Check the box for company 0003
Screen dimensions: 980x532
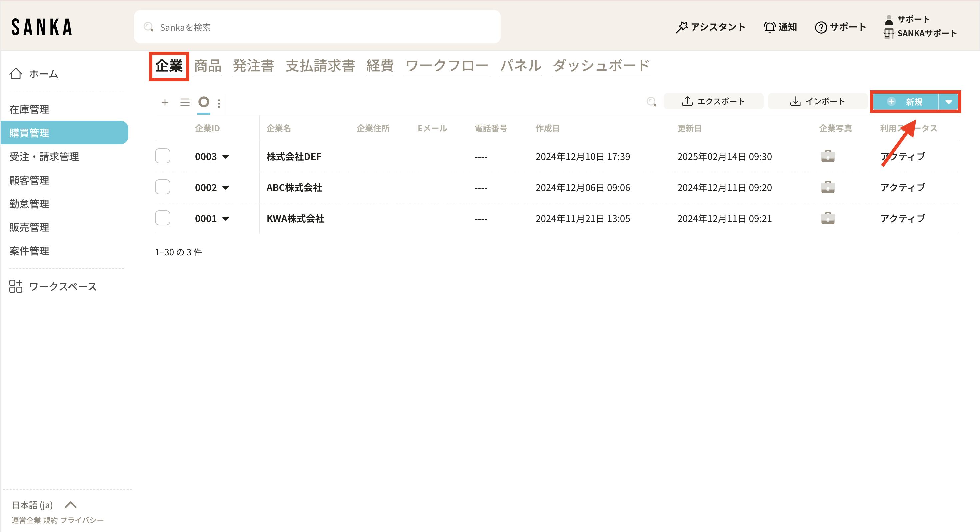(162, 156)
